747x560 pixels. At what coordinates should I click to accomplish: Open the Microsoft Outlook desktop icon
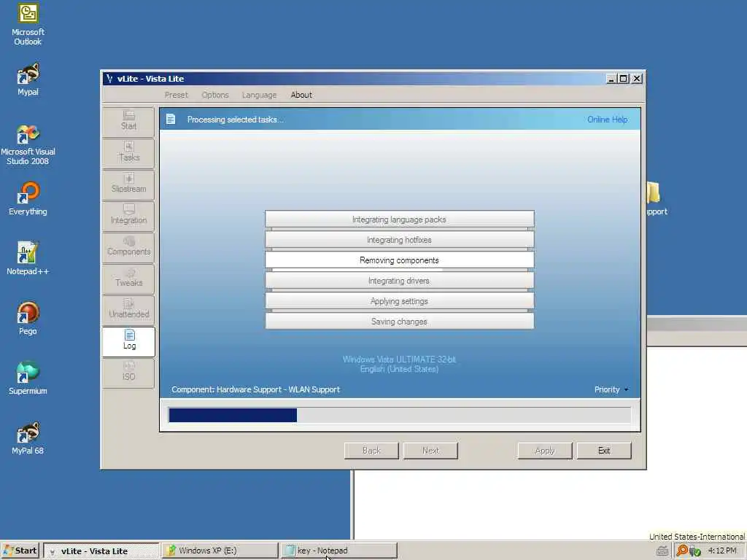[28, 25]
